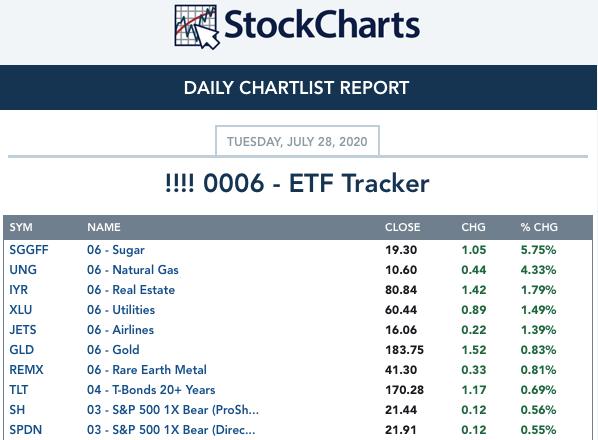Open 06 - Natural Gas chart link
The height and width of the screenshot is (440, 598).
(133, 270)
